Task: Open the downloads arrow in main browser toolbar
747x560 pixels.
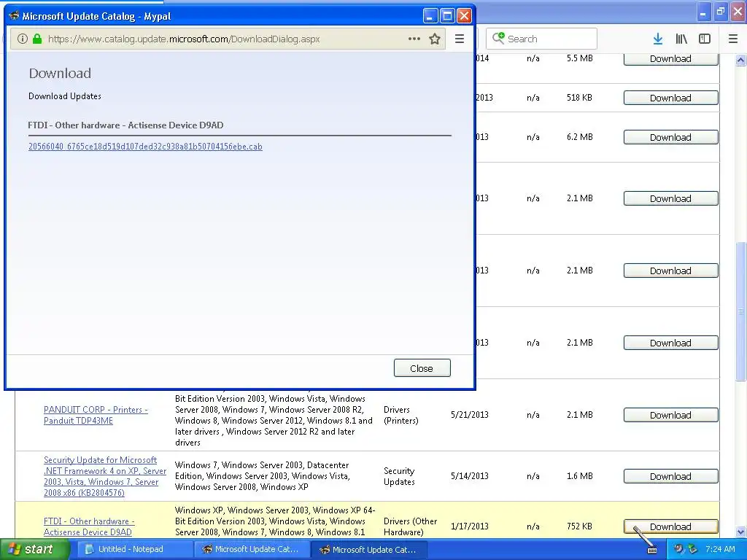Action: click(658, 39)
